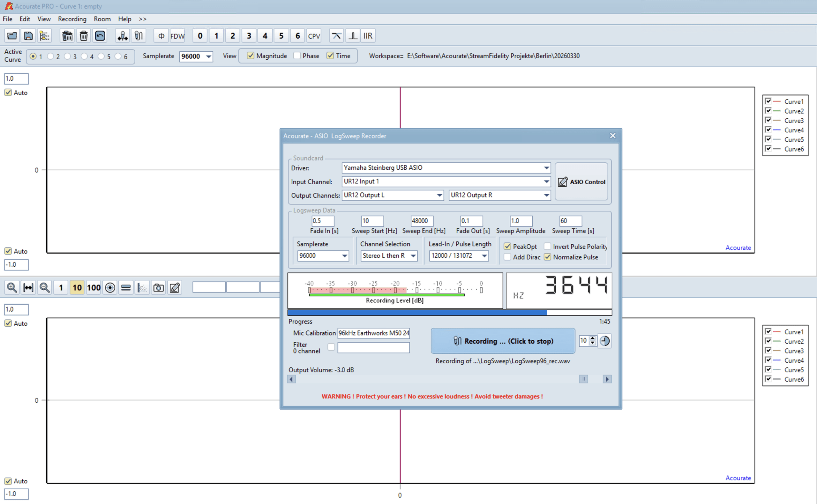Viewport: 817px width, 504px height.
Task: Stop recording with Click to stop button
Action: pyautogui.click(x=503, y=341)
